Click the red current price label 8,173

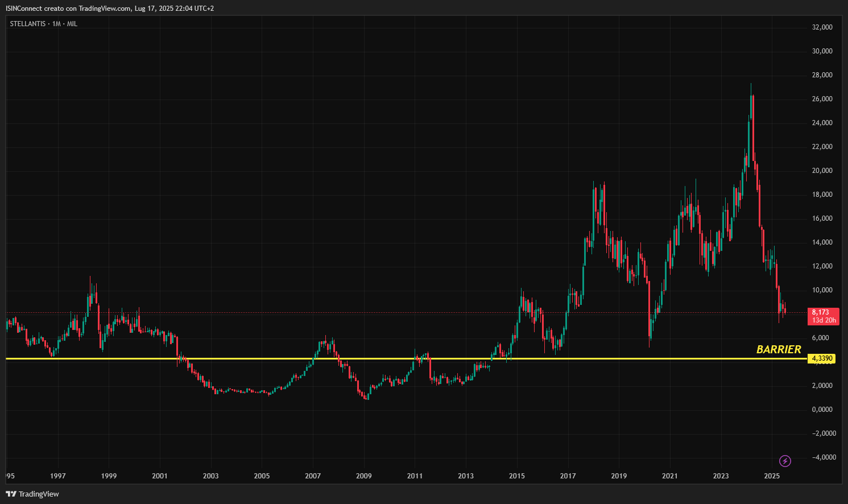click(x=823, y=316)
